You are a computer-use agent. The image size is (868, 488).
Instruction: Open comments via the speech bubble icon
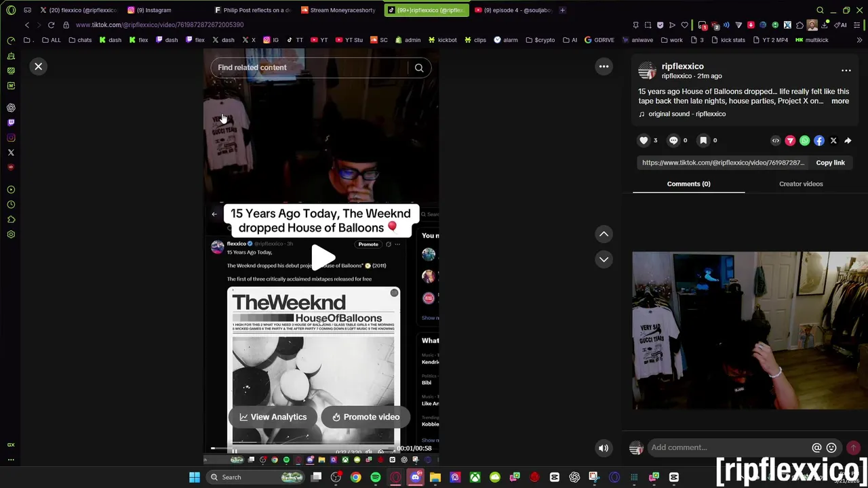pos(673,140)
